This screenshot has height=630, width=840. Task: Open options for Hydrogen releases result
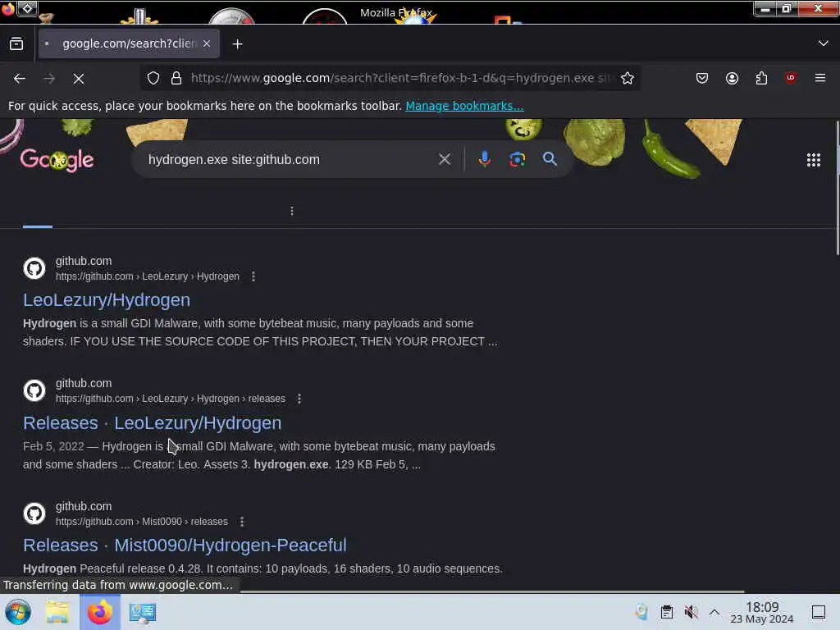(x=299, y=399)
